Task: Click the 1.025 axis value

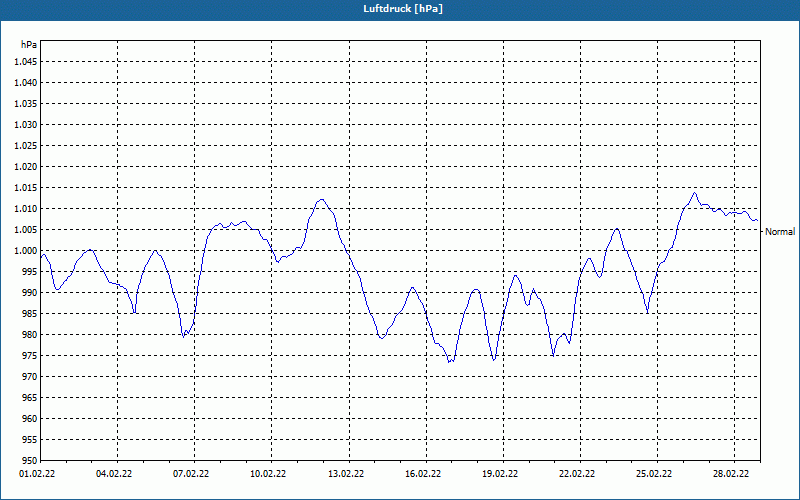Action: click(26, 145)
